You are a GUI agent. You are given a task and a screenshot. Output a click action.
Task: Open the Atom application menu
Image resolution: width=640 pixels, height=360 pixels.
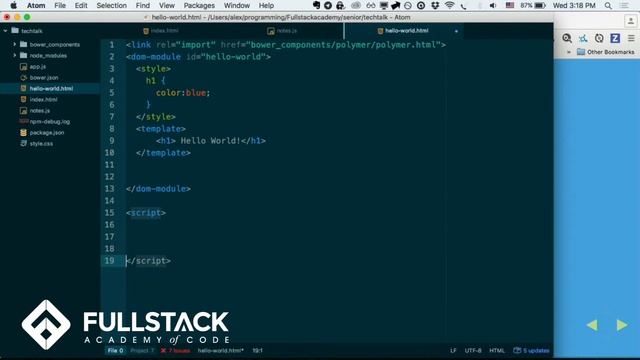coord(36,5)
